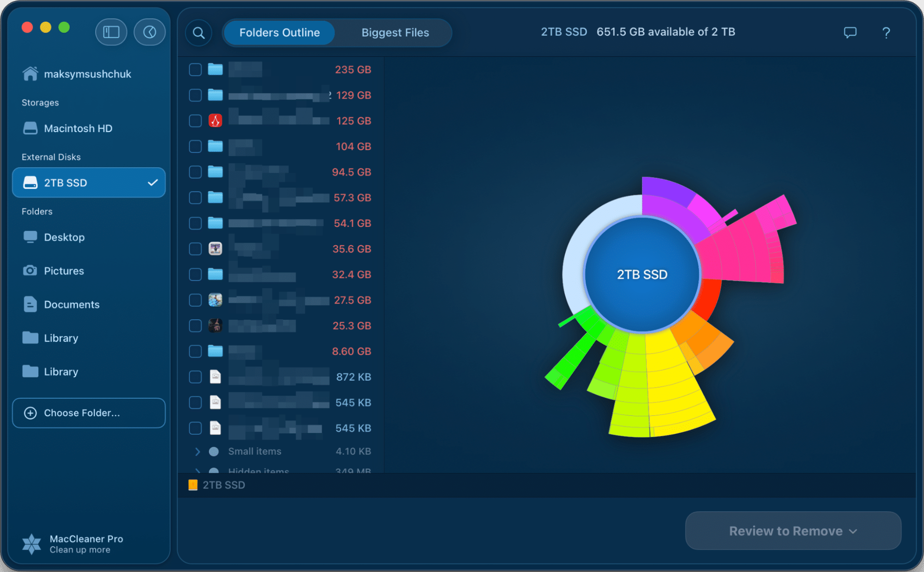This screenshot has width=924, height=572.
Task: Open the Review to Remove dropdown arrow
Action: pos(853,531)
